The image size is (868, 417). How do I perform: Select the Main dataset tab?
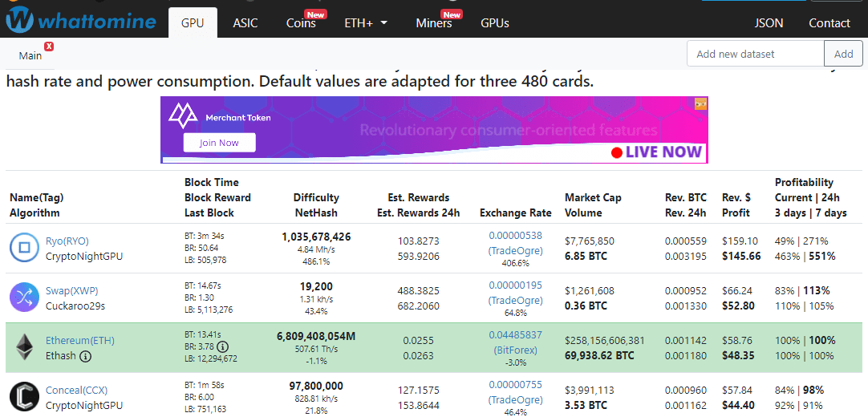point(30,55)
